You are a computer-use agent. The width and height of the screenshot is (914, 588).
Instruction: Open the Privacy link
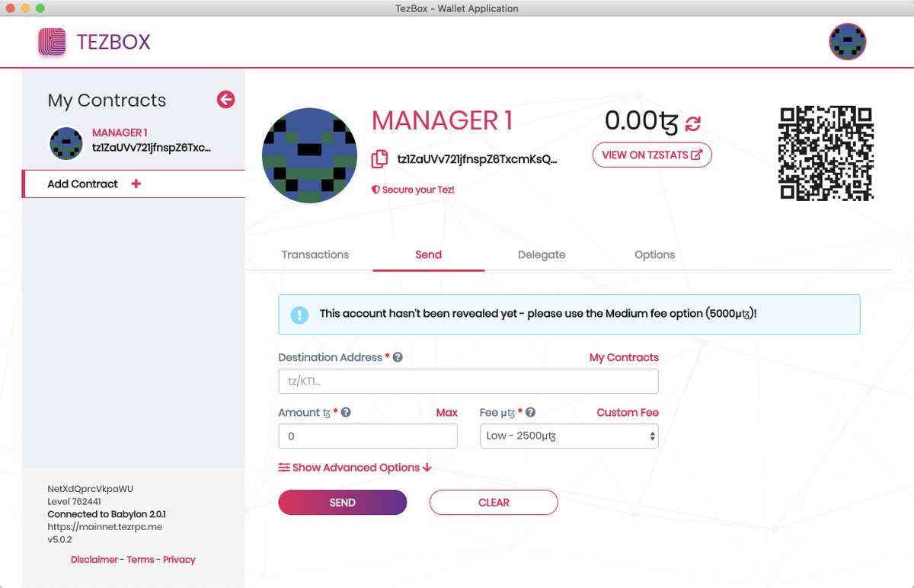(179, 559)
